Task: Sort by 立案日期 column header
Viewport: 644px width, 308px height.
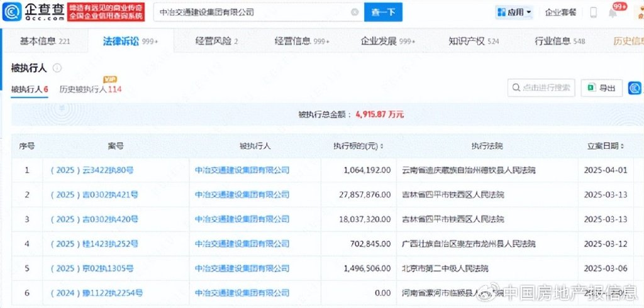Action: [x=606, y=146]
